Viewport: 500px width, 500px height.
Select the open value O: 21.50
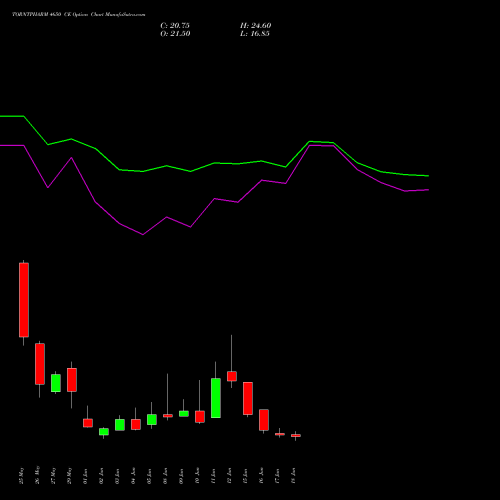click(175, 34)
